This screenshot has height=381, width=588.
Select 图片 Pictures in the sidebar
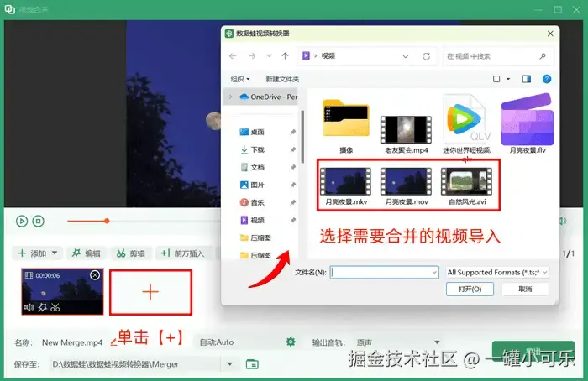point(252,185)
